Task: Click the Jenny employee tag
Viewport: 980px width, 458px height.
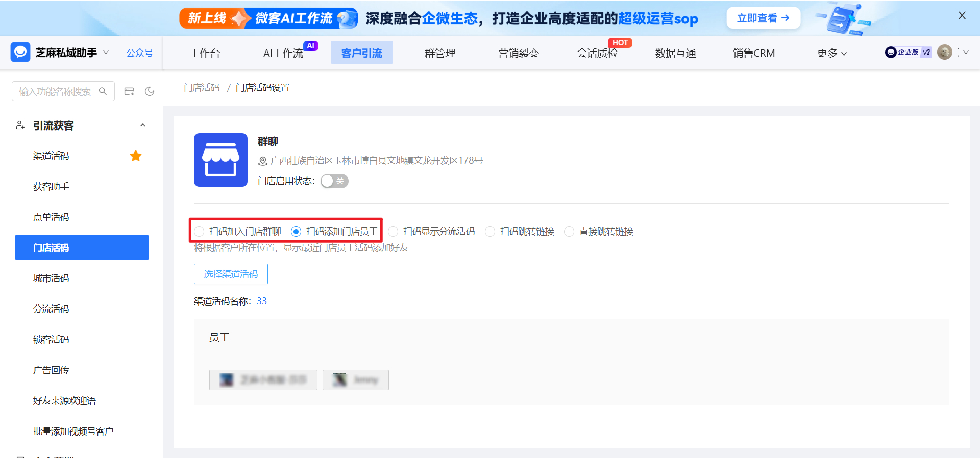Action: coord(356,380)
